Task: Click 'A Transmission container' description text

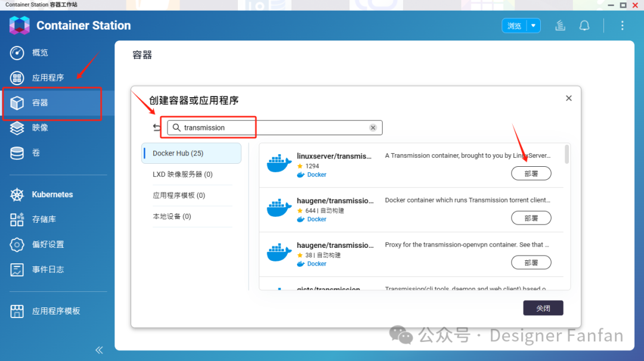Action: (467, 155)
